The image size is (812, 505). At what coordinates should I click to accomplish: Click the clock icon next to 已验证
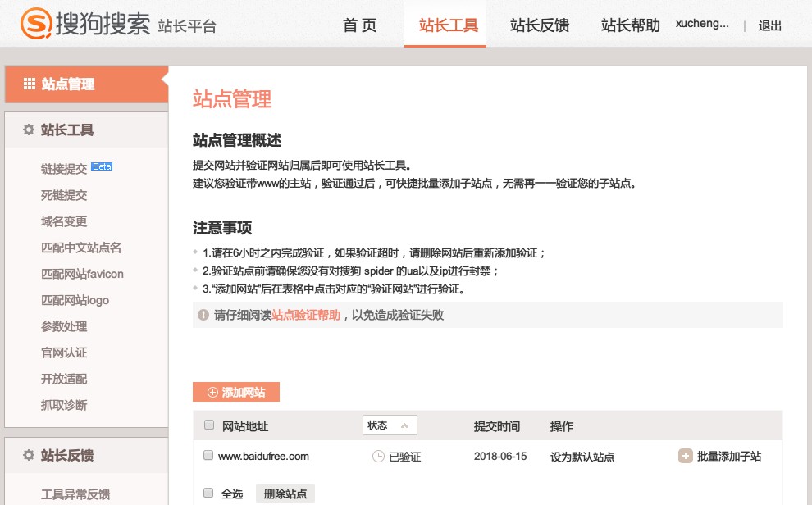pos(378,457)
